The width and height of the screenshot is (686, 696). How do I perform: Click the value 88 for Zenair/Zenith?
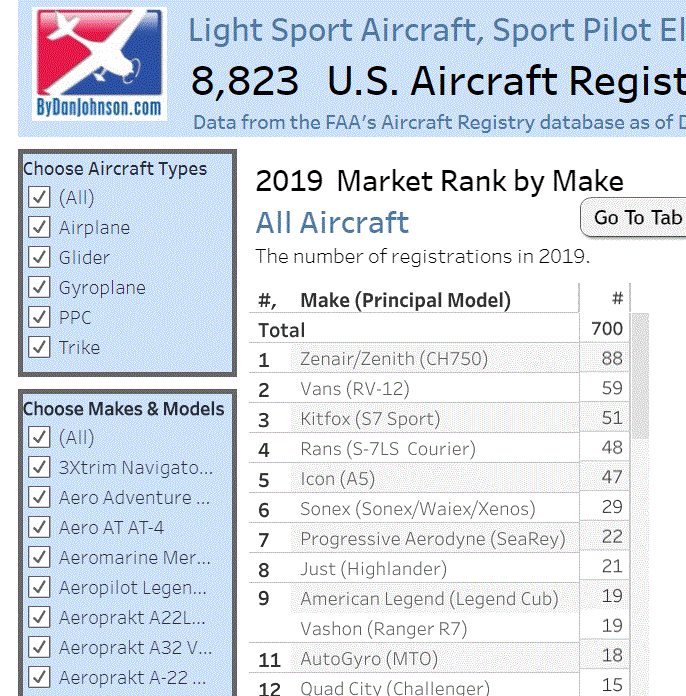pos(612,358)
